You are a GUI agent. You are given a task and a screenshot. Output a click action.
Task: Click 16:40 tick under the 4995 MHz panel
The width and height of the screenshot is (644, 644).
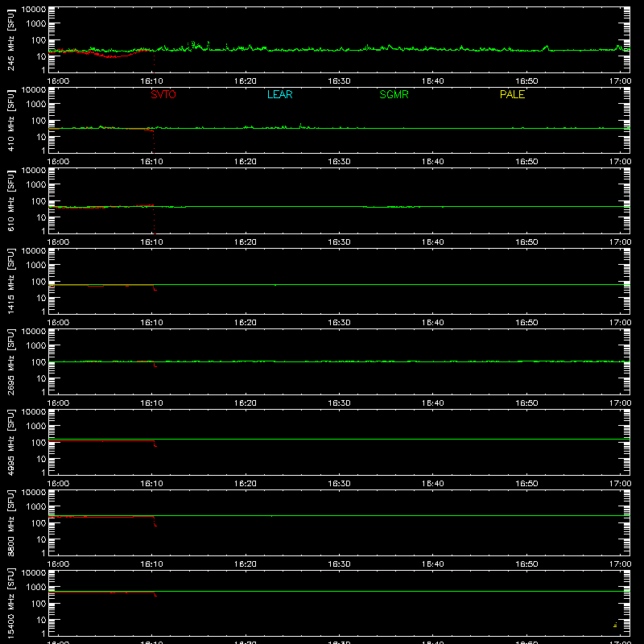(x=432, y=484)
